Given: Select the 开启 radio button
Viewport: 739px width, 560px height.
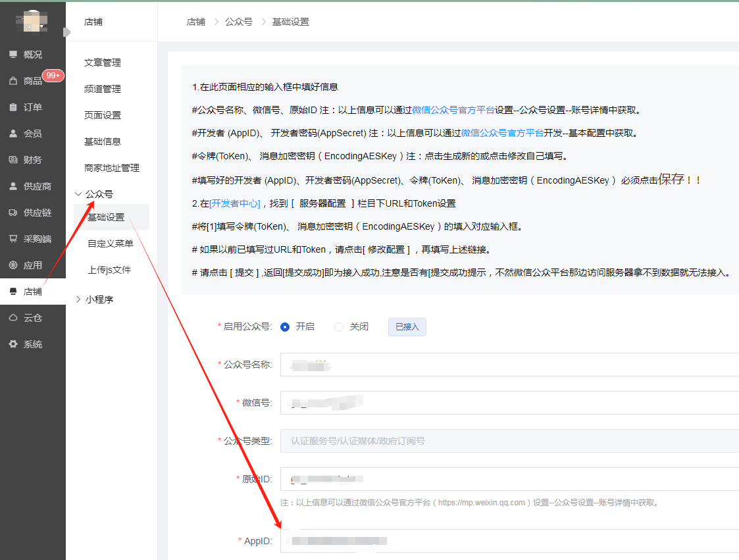Looking at the screenshot, I should click(285, 327).
